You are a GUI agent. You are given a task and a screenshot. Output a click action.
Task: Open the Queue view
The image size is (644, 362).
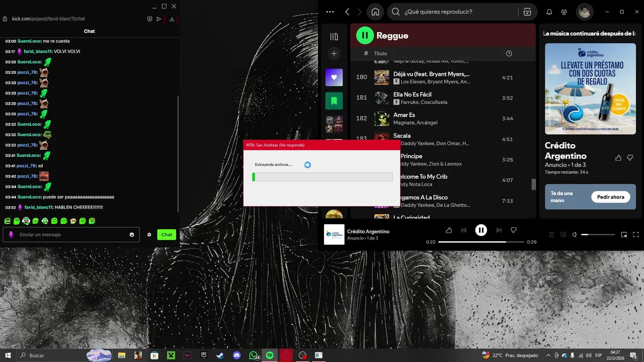coord(551,234)
